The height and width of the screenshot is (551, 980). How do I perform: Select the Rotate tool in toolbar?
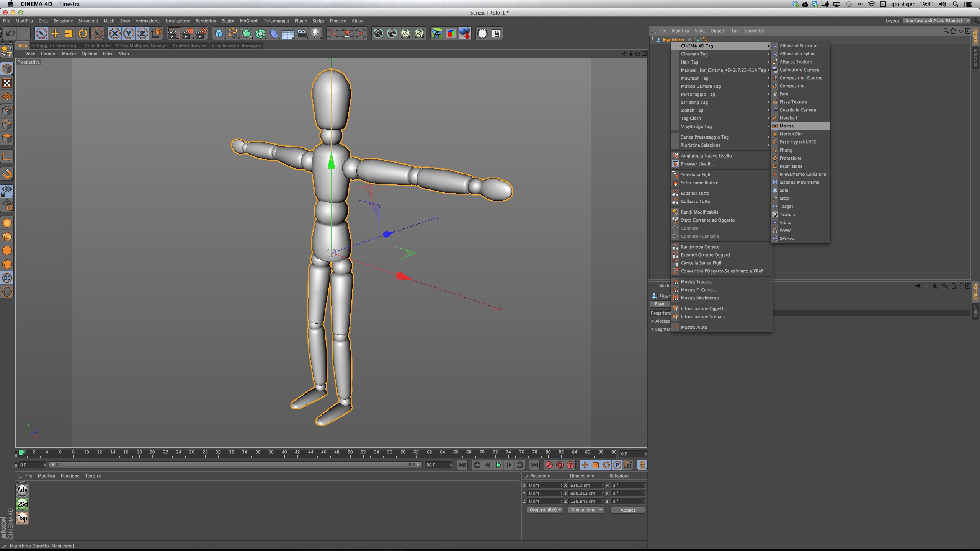[x=83, y=34]
